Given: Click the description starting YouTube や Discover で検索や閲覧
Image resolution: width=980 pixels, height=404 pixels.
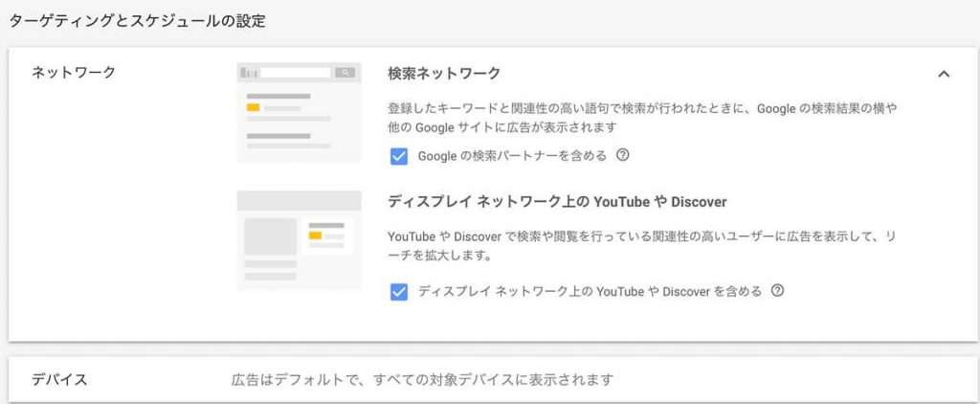Looking at the screenshot, I should click(643, 246).
